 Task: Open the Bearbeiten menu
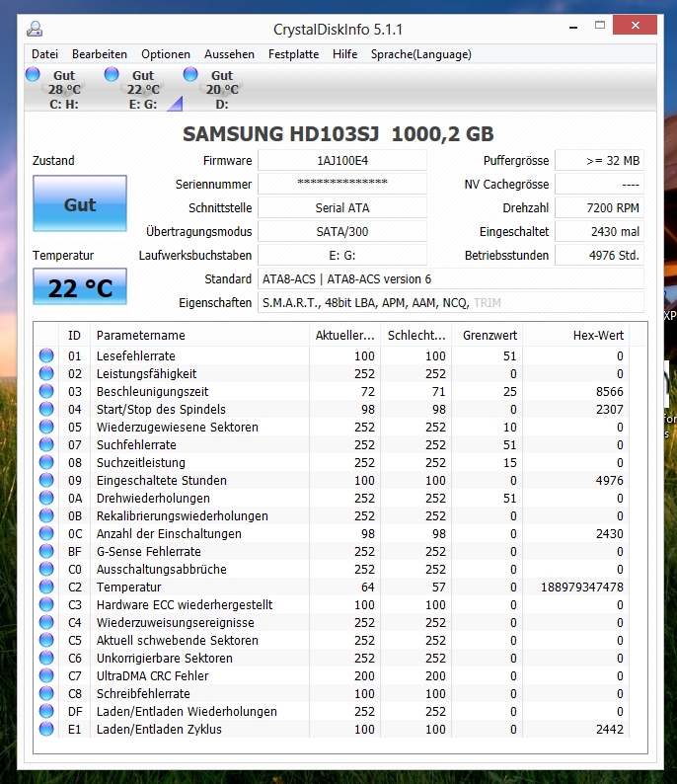coord(100,54)
